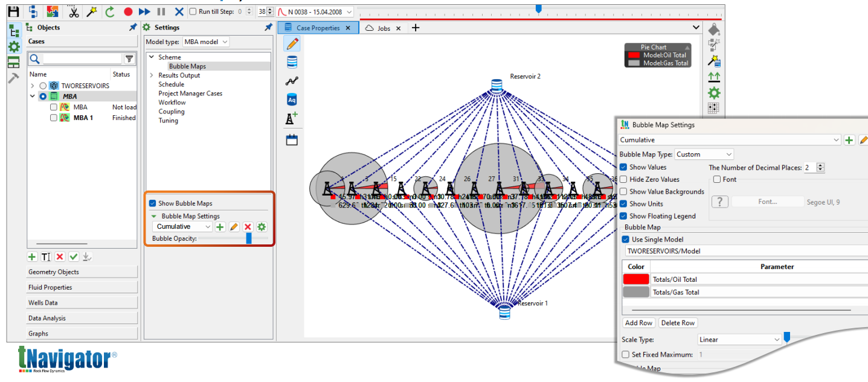The image size is (868, 382).
Task: Open the time step N 0038 date dropdown
Action: click(x=315, y=11)
